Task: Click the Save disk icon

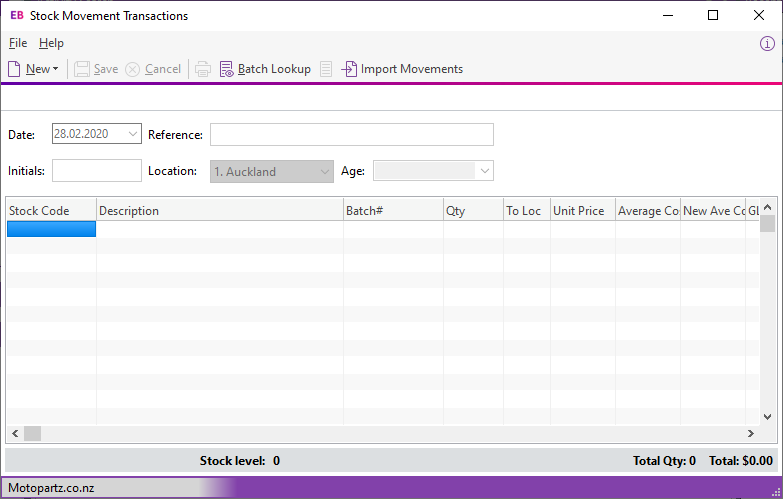Action: click(82, 69)
